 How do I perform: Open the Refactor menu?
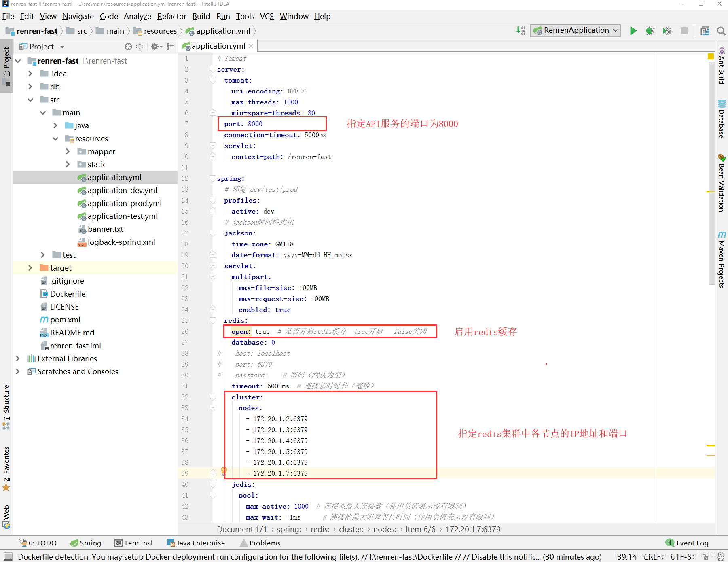[x=172, y=16]
